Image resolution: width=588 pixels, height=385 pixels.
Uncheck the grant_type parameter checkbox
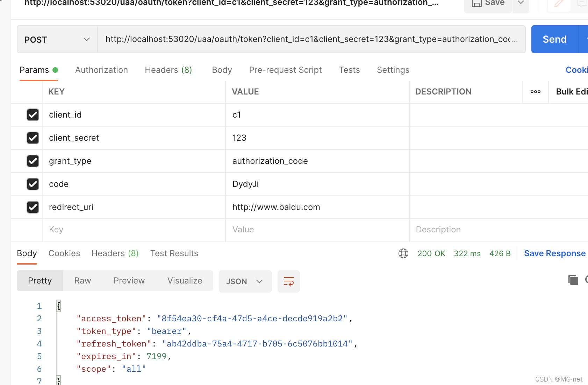tap(33, 161)
